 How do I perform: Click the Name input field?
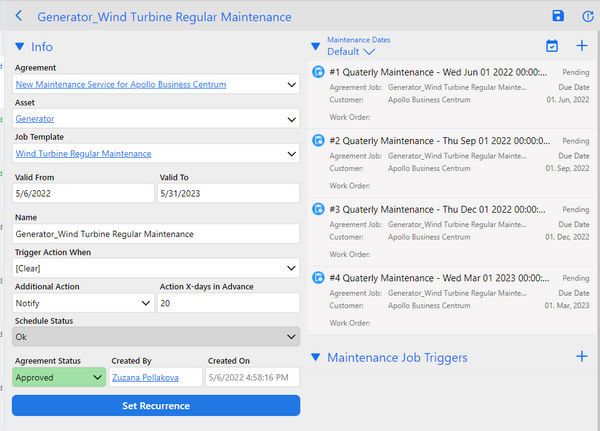(x=155, y=233)
